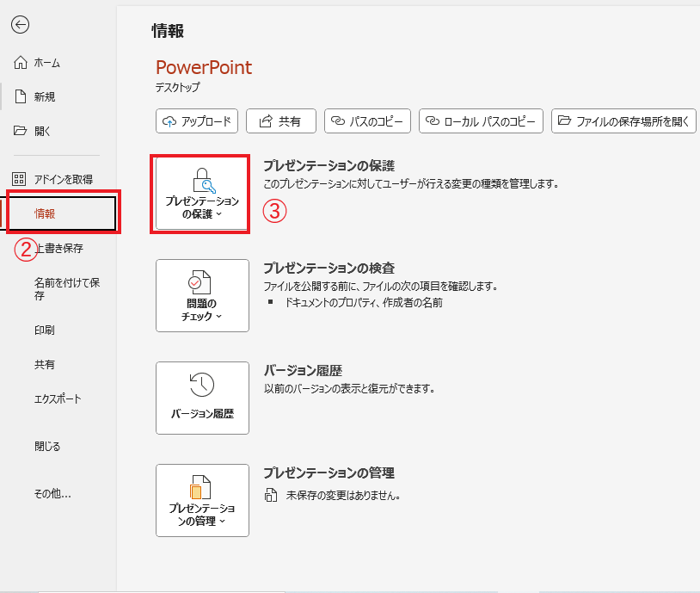Click 以前のバージョンの表示と復元ができます text
This screenshot has height=593, width=700.
coord(349,388)
